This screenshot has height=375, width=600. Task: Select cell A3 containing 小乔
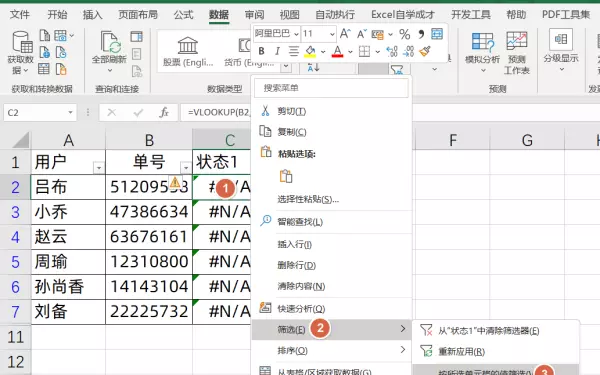click(68, 212)
